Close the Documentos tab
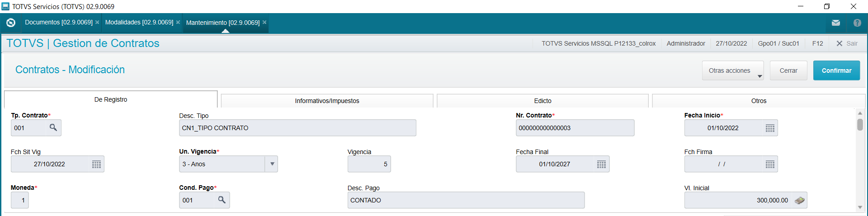Screen dimensions: 868x216 pos(97,22)
